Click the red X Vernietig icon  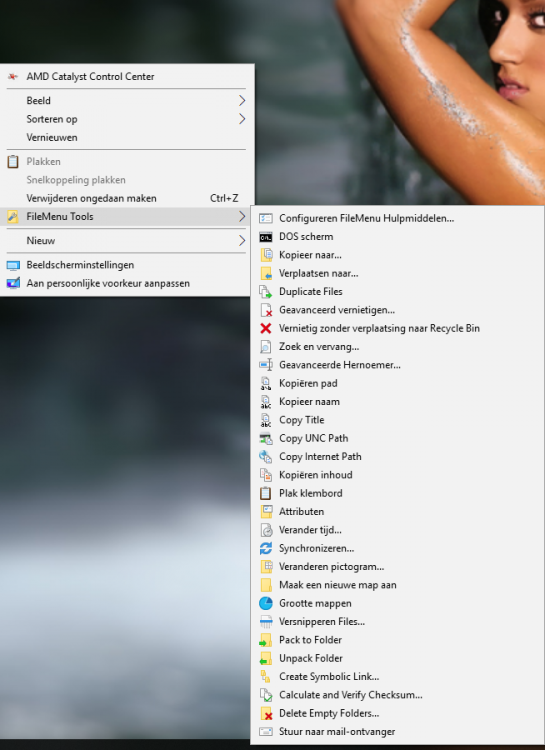[266, 328]
